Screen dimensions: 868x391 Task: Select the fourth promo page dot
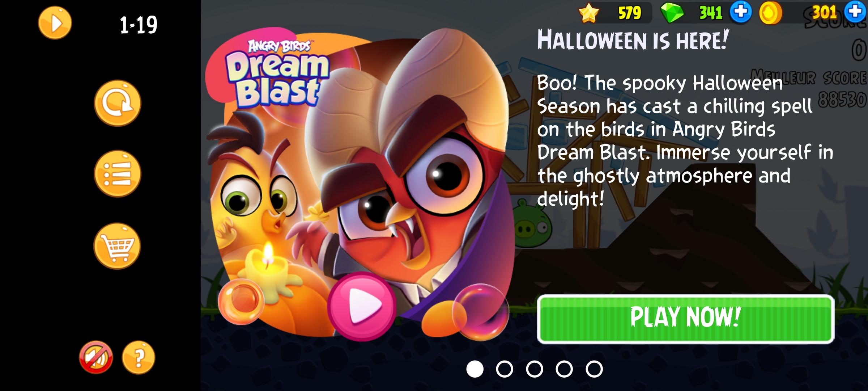click(564, 369)
